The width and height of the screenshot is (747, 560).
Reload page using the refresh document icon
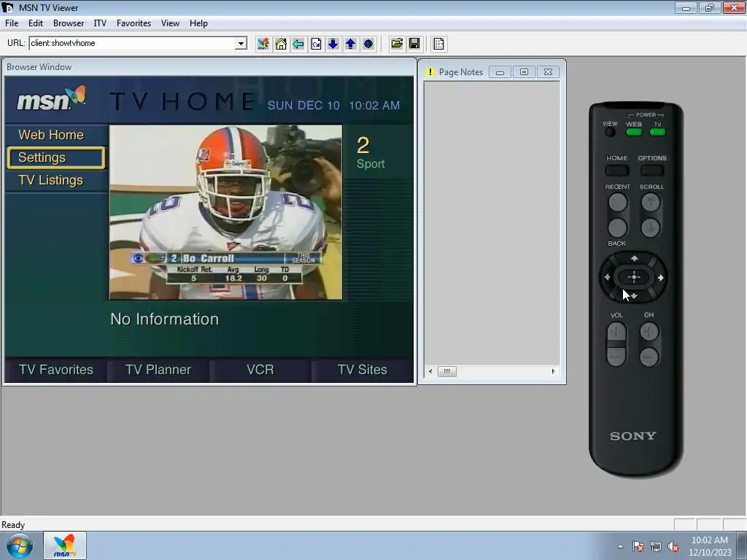click(x=316, y=44)
